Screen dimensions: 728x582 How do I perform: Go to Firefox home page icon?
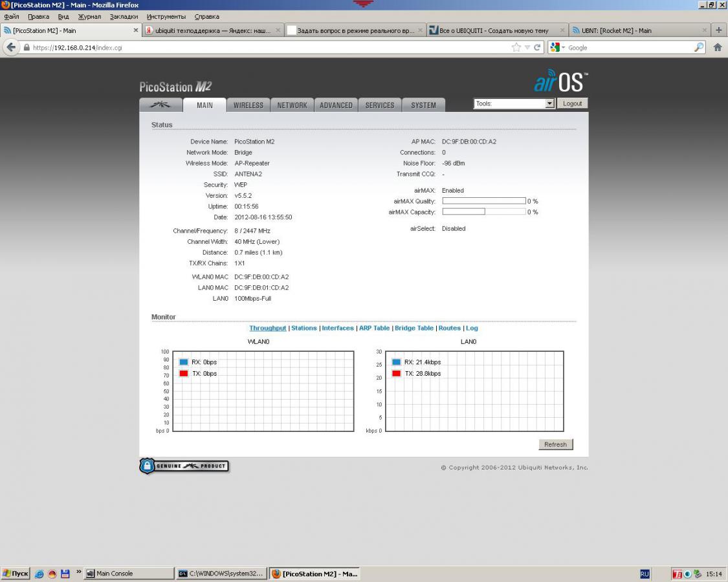click(717, 47)
